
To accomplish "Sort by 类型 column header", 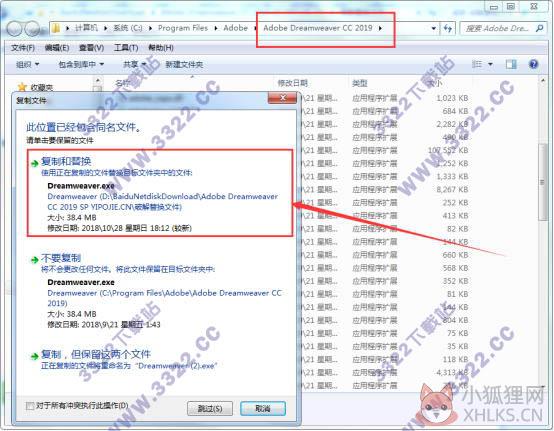I will pos(360,83).
